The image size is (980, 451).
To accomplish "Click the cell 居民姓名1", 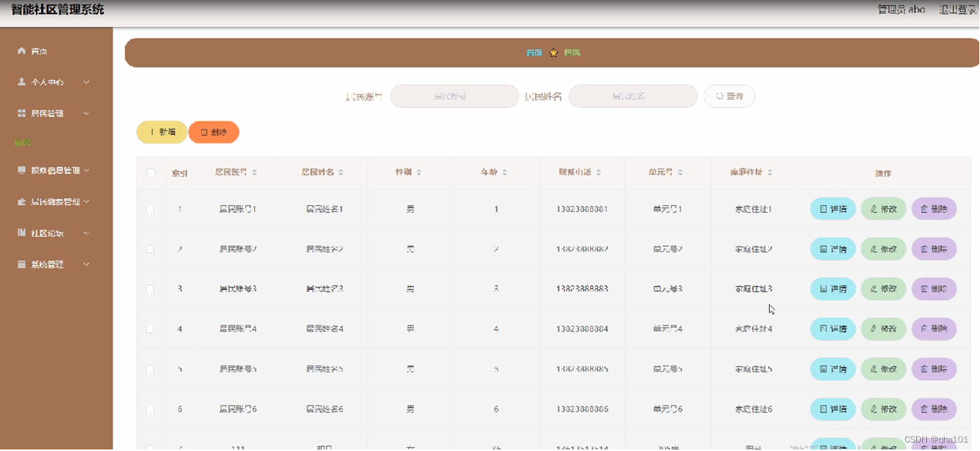I will (324, 209).
